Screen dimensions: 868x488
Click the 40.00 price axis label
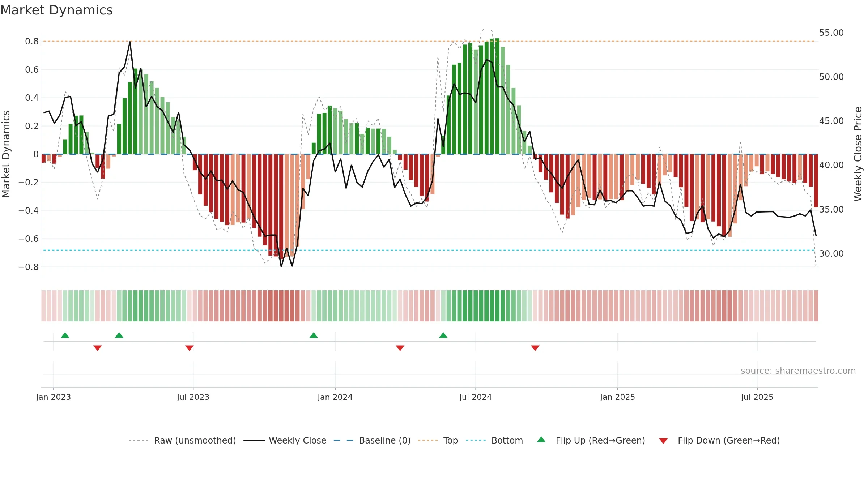(831, 165)
